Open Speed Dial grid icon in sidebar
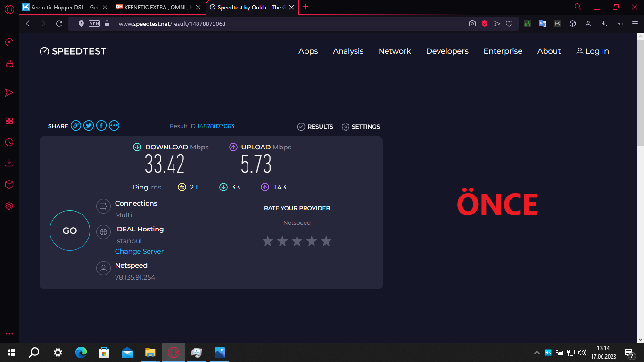644x362 pixels. 9,121
